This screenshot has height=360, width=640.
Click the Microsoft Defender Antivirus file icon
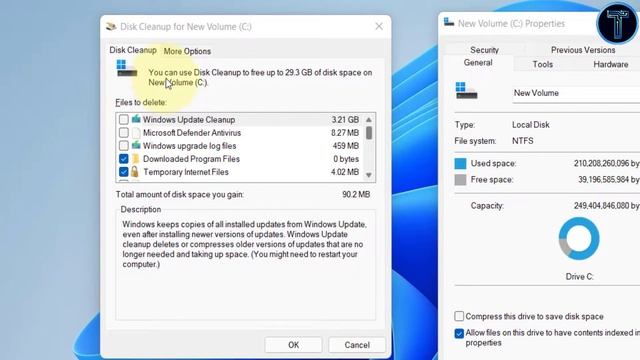click(136, 133)
